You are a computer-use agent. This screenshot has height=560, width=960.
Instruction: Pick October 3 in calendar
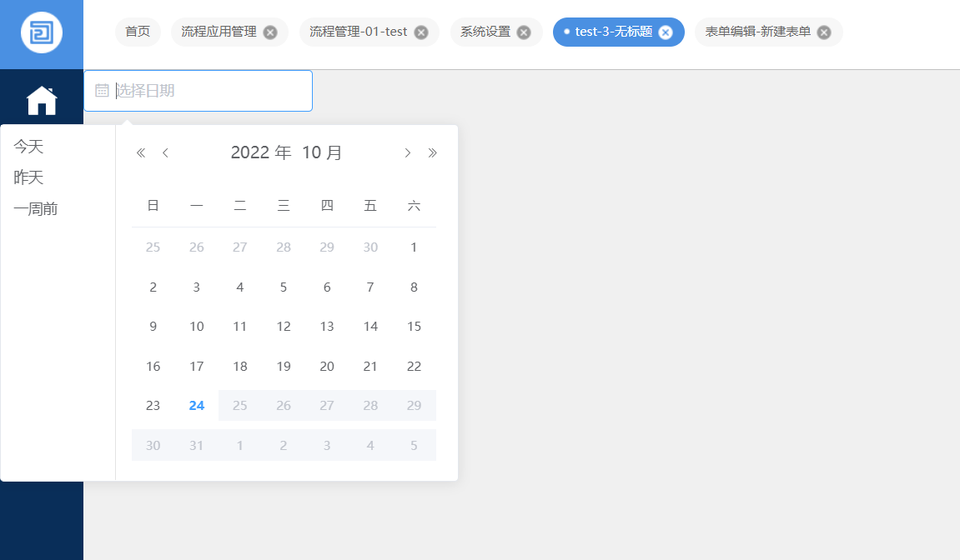[197, 287]
